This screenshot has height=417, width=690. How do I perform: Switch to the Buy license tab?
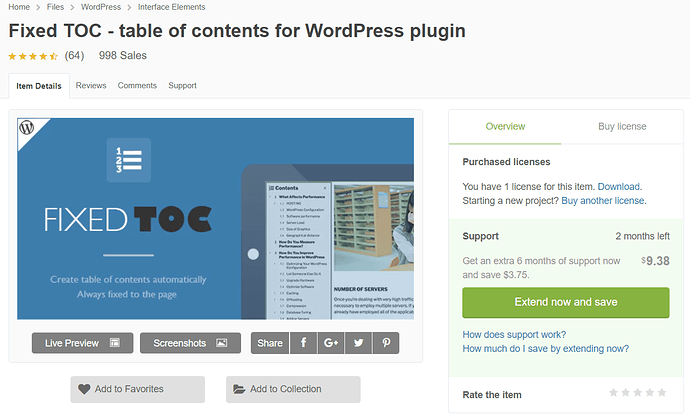point(622,127)
